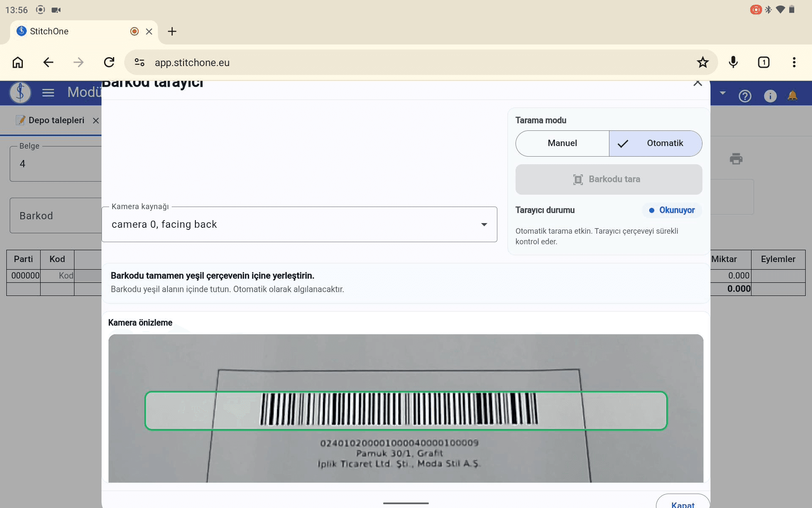Open notifications bell
This screenshot has width=812, height=508.
tap(793, 96)
